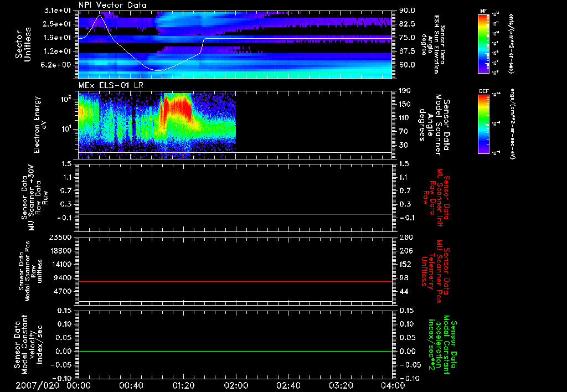567x392 pixels.
Task: Click the '260' telemetry tick value
Action: [x=406, y=237]
